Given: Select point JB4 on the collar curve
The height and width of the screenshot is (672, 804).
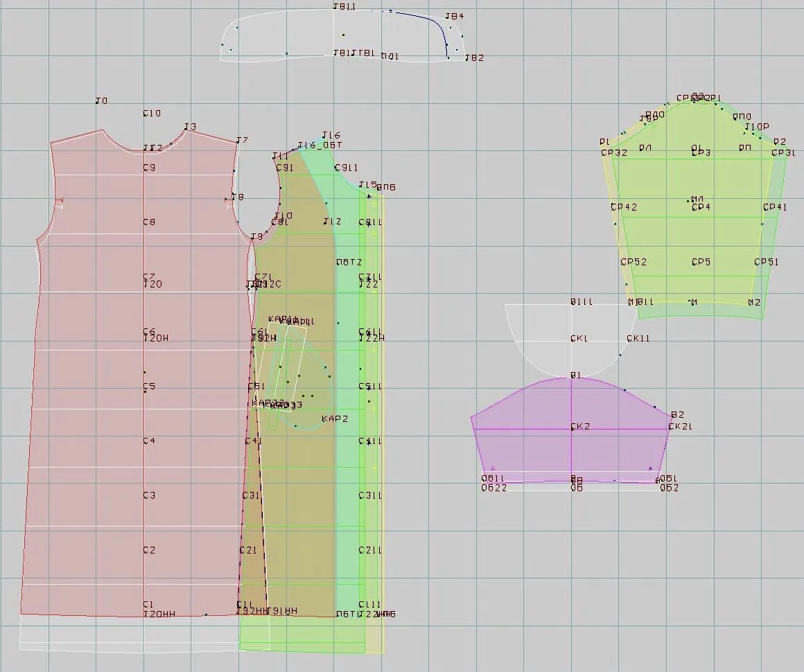Looking at the screenshot, I should click(454, 17).
